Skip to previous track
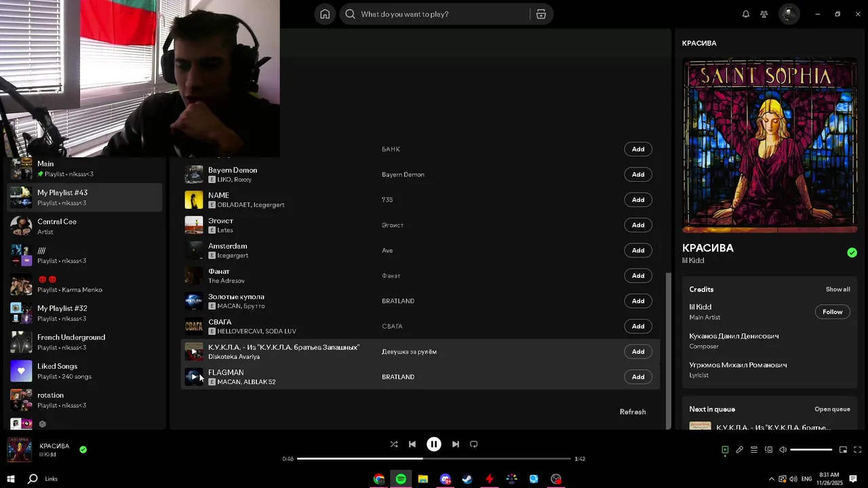Viewport: 868px width, 488px height. 412,445
